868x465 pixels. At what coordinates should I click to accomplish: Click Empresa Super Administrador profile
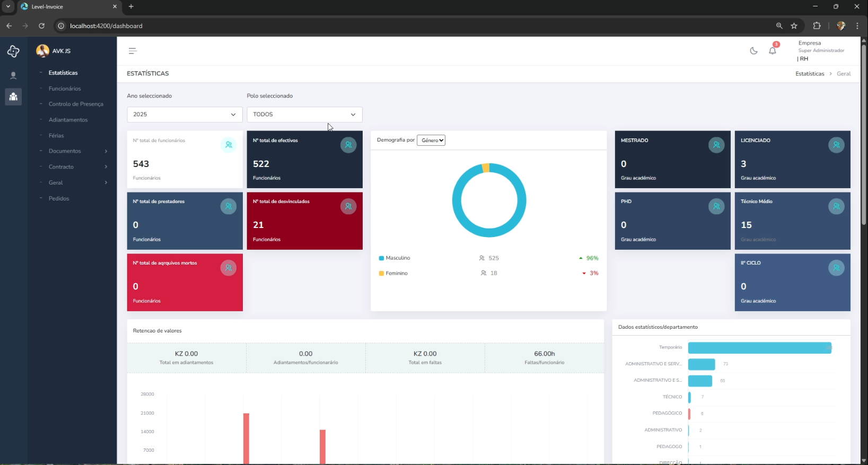pyautogui.click(x=821, y=50)
